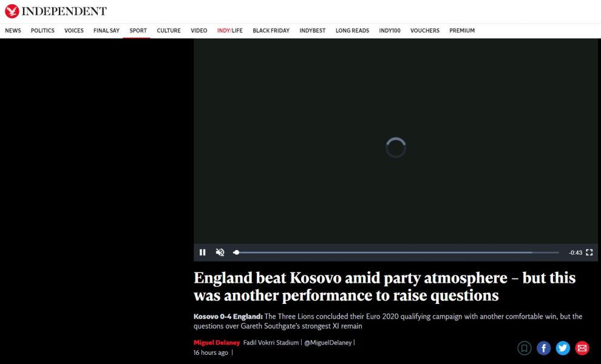Viewport: 601px width, 364px height.
Task: Select Final Say menu item
Action: [x=107, y=31]
